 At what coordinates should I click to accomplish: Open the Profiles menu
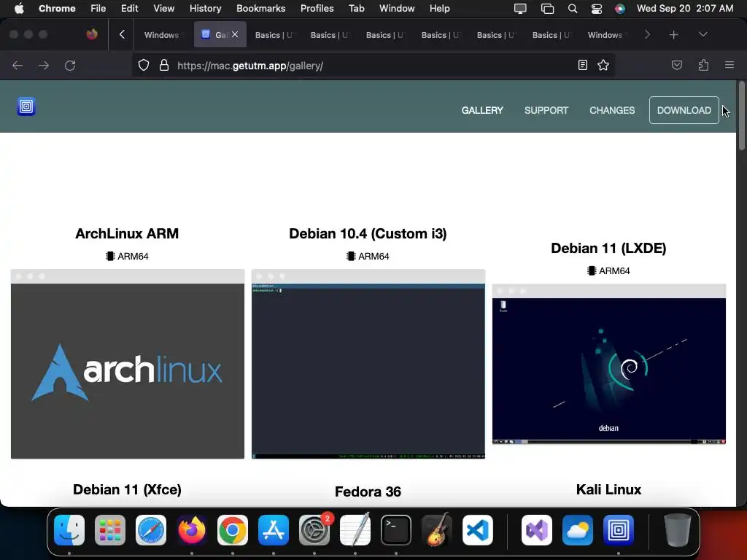pos(317,8)
